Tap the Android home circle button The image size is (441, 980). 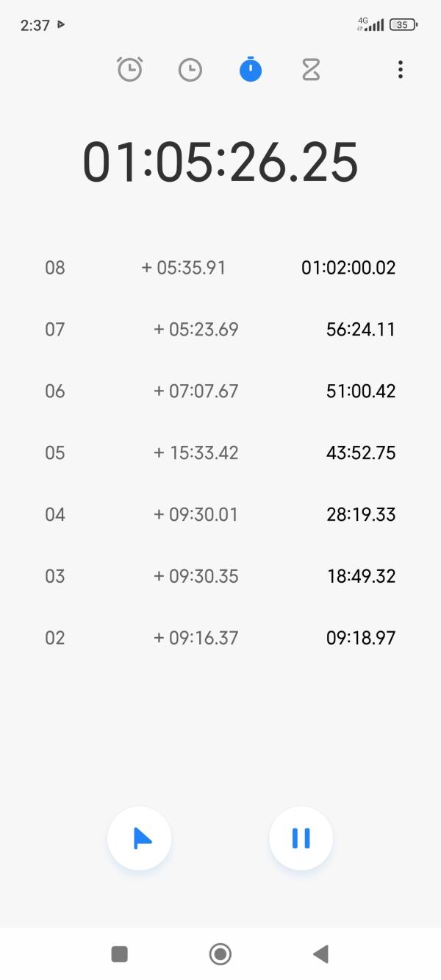click(x=220, y=954)
